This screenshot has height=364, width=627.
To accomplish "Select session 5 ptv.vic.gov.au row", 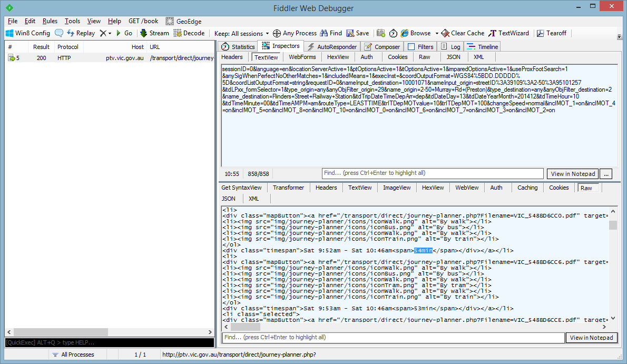I will [110, 58].
